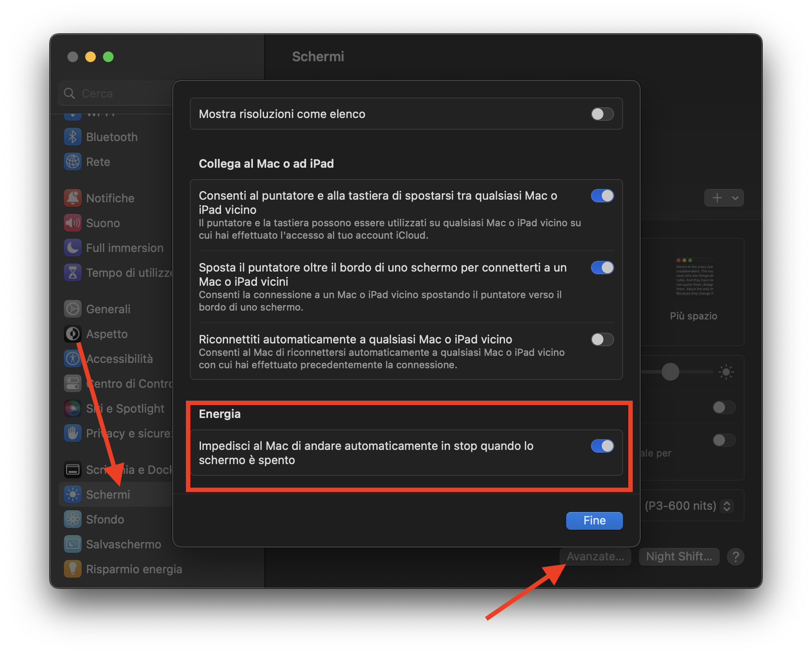The image size is (812, 654).
Task: Click the Più spazio label
Action: (694, 316)
